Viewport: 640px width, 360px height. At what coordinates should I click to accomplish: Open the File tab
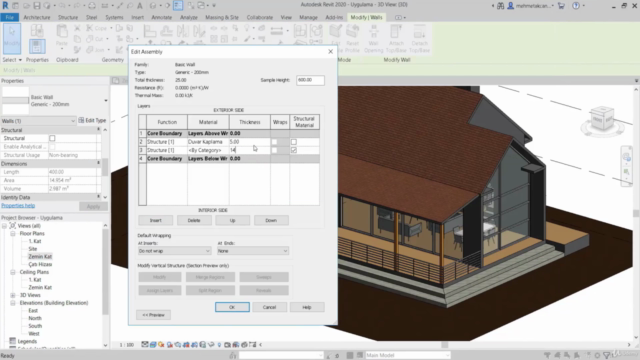click(9, 17)
